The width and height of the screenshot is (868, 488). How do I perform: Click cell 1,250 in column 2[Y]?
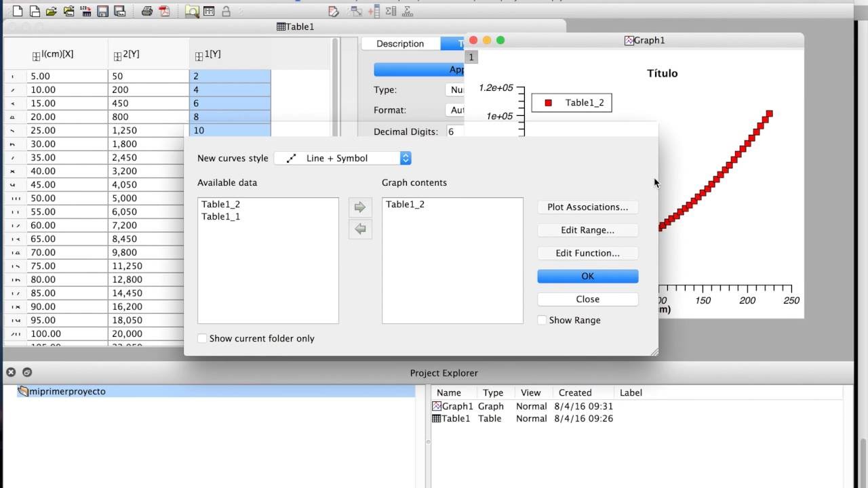pos(149,130)
